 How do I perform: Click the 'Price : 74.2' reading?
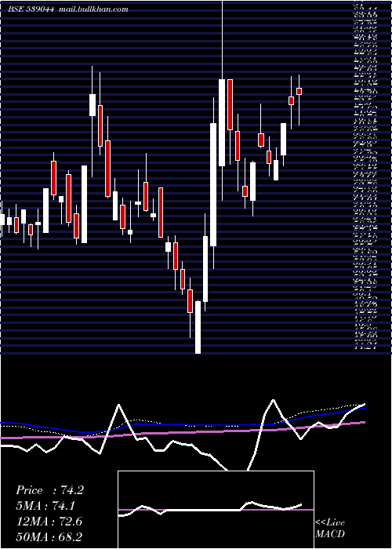click(x=49, y=490)
